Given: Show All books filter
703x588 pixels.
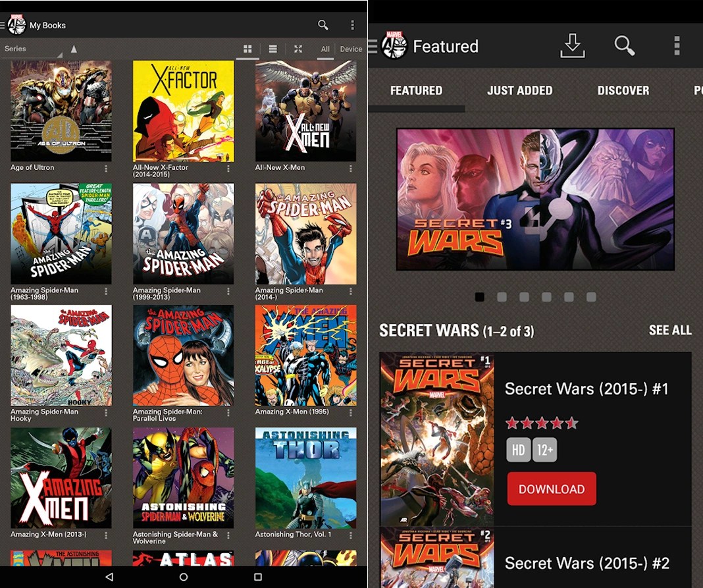Looking at the screenshot, I should 325,49.
